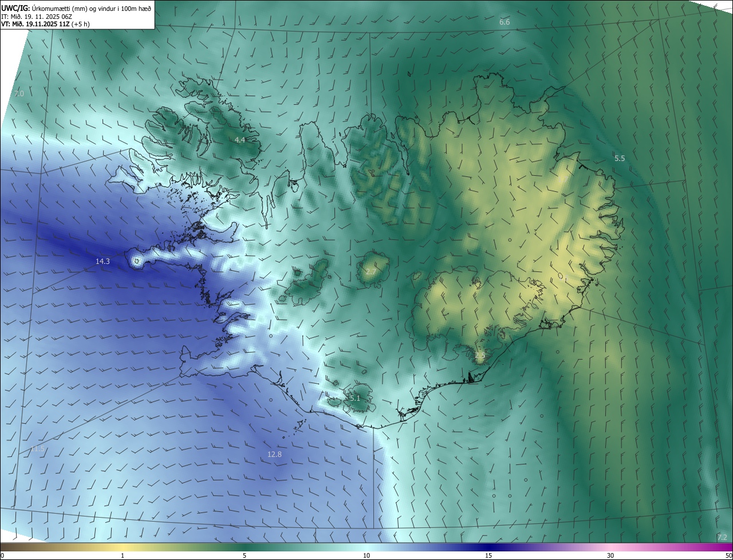The width and height of the screenshot is (733, 560).
Task: Click the 30 tick on the color scale
Action: coord(610,555)
